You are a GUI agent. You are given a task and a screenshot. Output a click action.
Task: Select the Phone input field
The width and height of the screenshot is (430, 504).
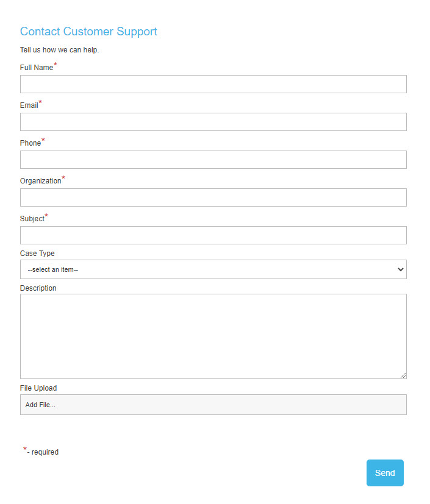213,160
